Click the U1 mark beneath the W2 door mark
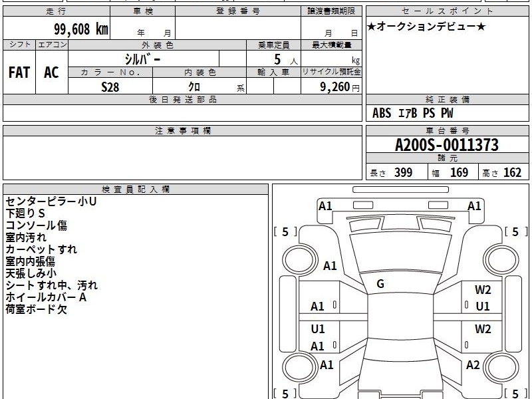The image size is (532, 399). [x=483, y=307]
